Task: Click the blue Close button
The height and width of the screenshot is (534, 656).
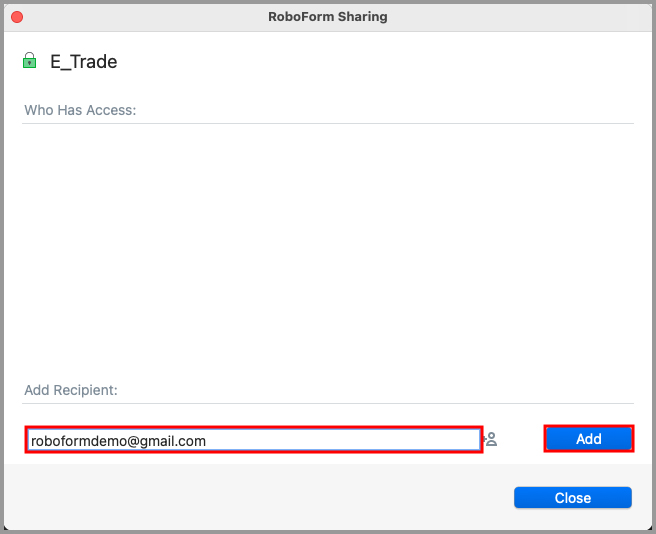Action: point(573,498)
